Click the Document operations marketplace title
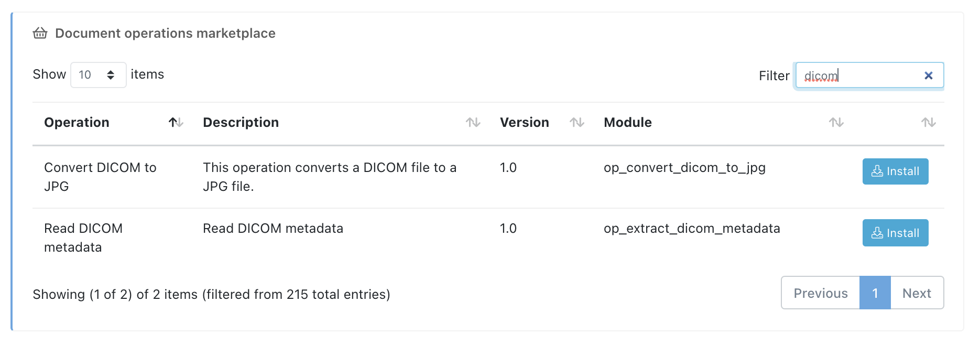The height and width of the screenshot is (345, 980). pyautogui.click(x=165, y=34)
